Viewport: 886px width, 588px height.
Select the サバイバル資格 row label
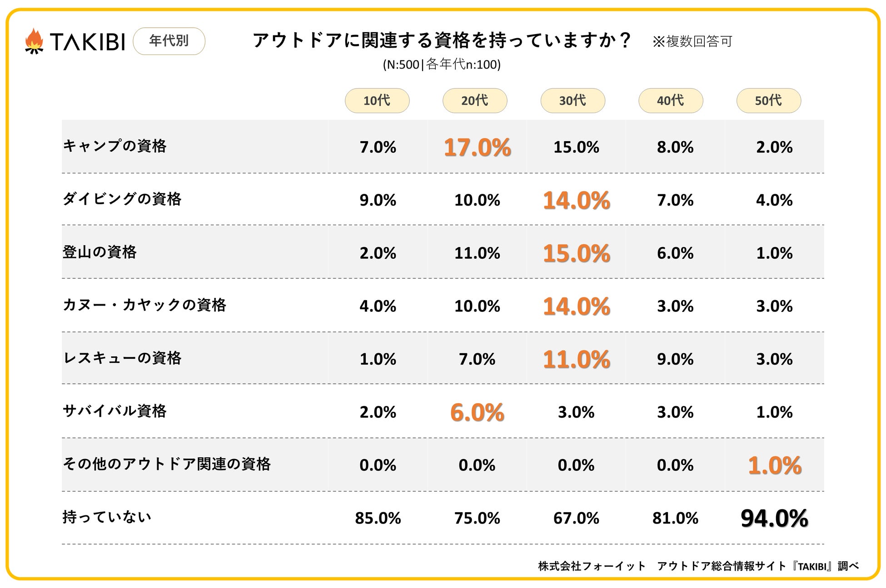(x=114, y=411)
